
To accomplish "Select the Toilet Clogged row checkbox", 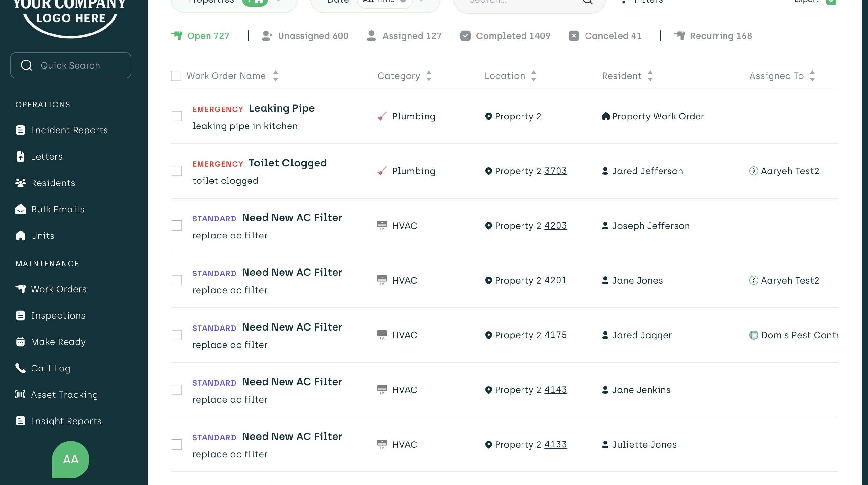I will (x=177, y=171).
